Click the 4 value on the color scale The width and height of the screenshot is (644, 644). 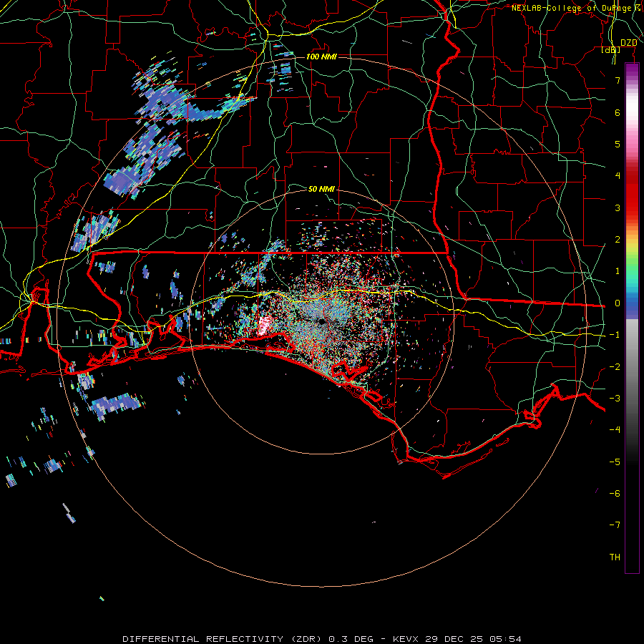(618, 176)
